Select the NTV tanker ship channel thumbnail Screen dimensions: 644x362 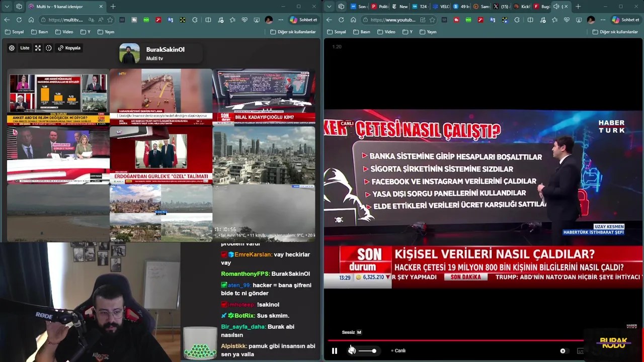(x=161, y=97)
